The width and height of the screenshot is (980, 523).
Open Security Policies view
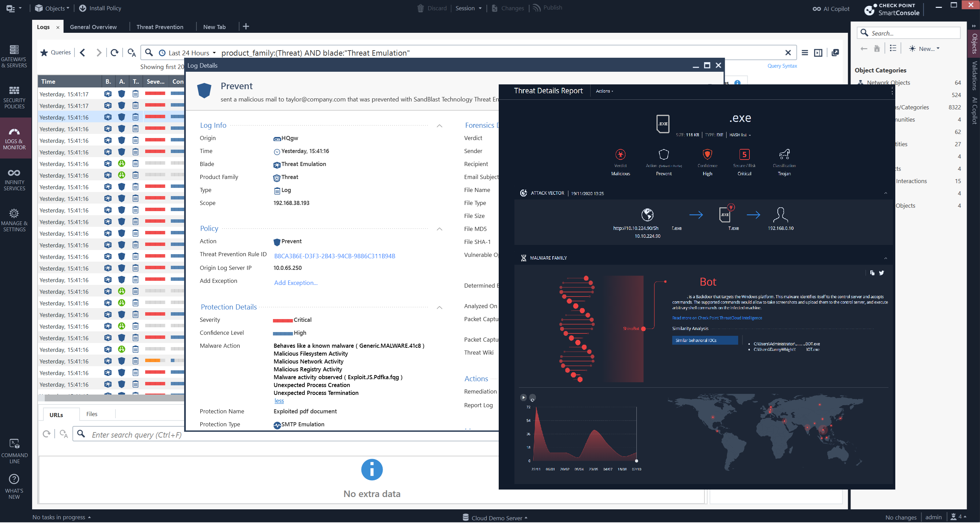(14, 97)
